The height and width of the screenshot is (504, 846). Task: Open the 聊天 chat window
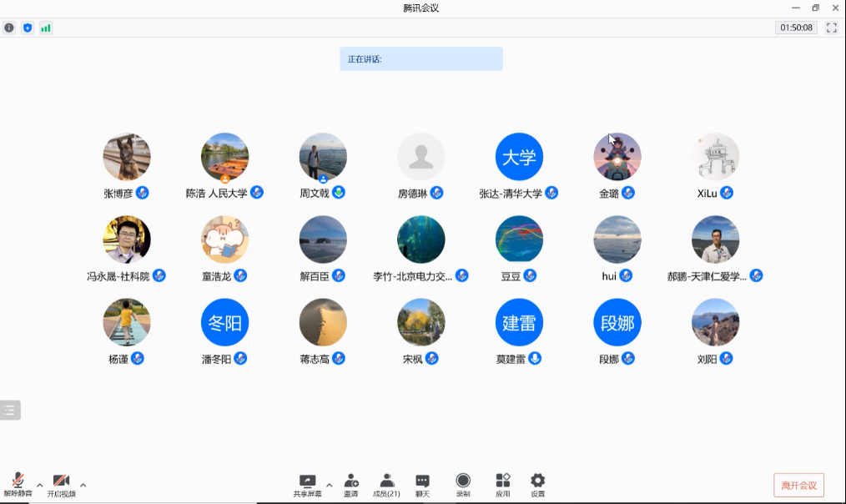[x=422, y=484]
